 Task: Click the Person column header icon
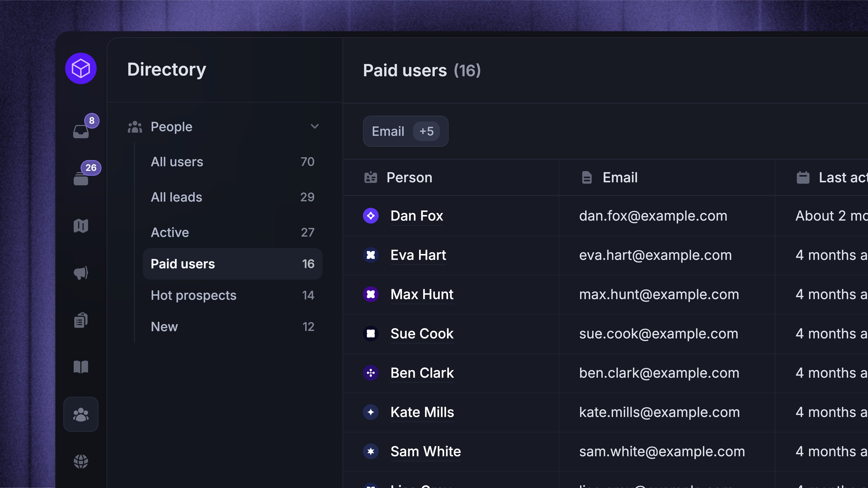[371, 178]
